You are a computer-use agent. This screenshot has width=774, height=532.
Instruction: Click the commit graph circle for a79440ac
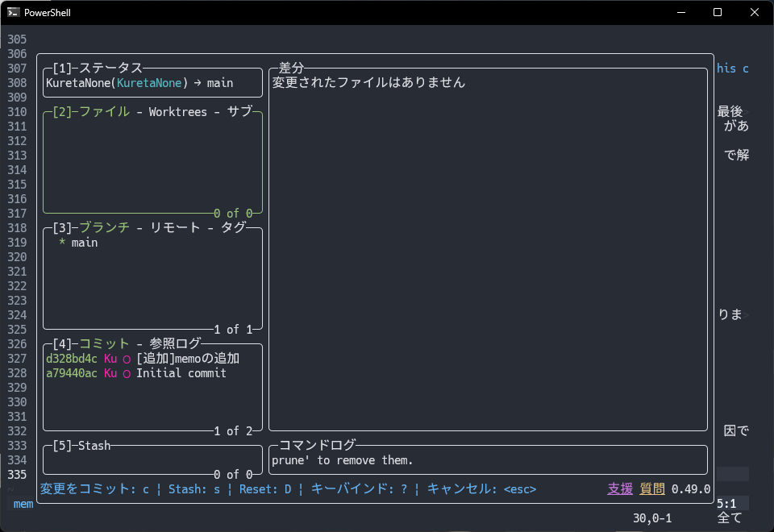click(127, 373)
